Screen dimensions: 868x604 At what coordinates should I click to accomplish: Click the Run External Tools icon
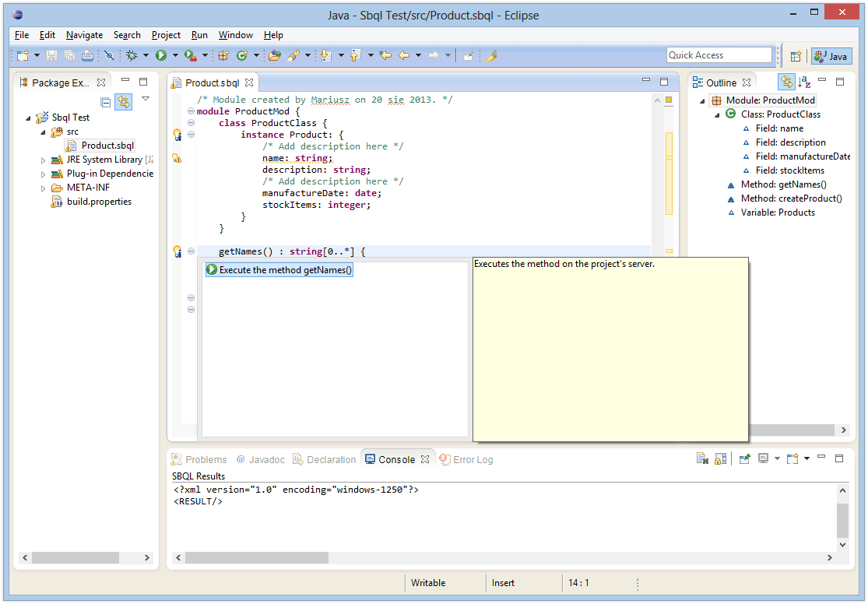click(x=191, y=55)
